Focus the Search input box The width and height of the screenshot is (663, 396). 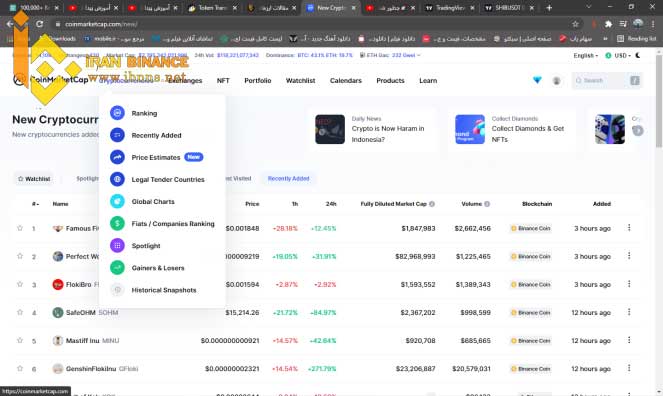click(x=607, y=80)
